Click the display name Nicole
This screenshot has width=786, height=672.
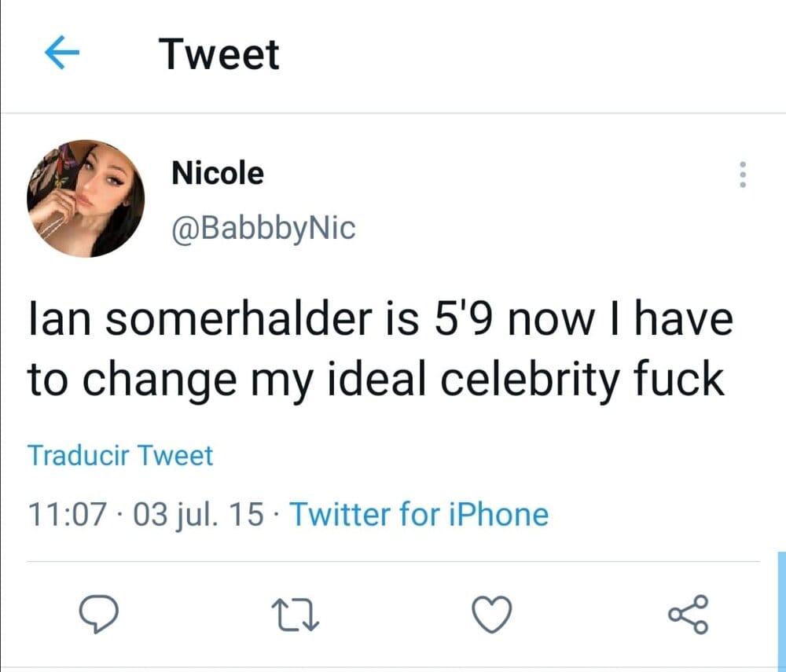coord(218,173)
